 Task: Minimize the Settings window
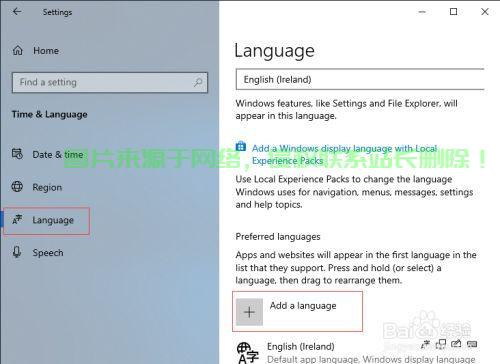[422, 12]
